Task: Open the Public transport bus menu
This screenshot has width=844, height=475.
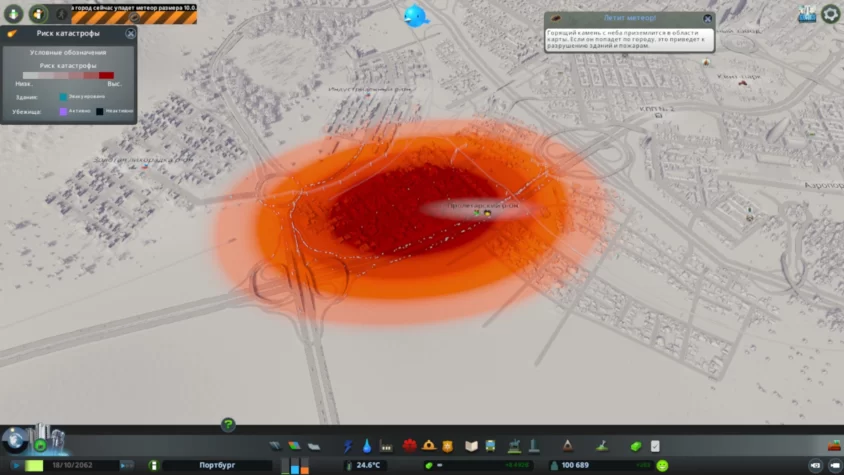Action: (x=490, y=446)
